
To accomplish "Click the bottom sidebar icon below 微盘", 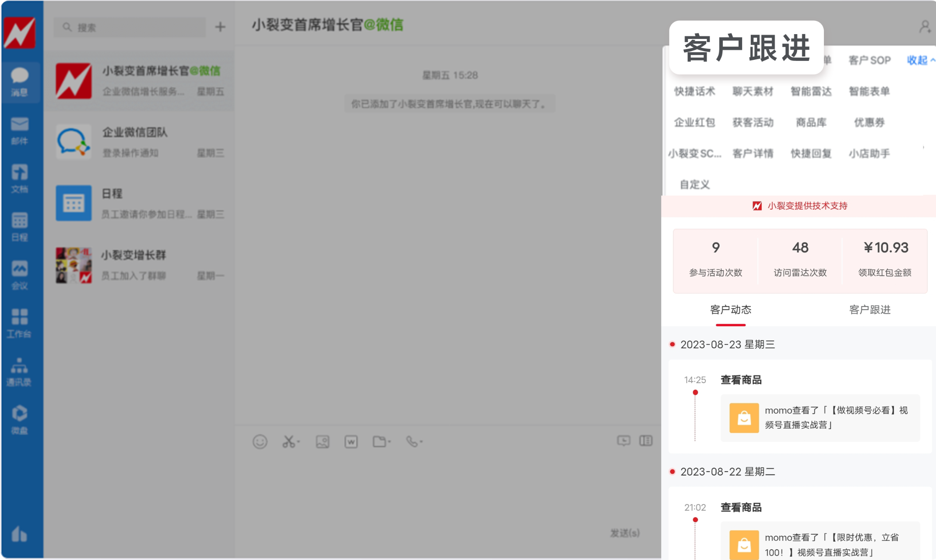I will click(19, 534).
